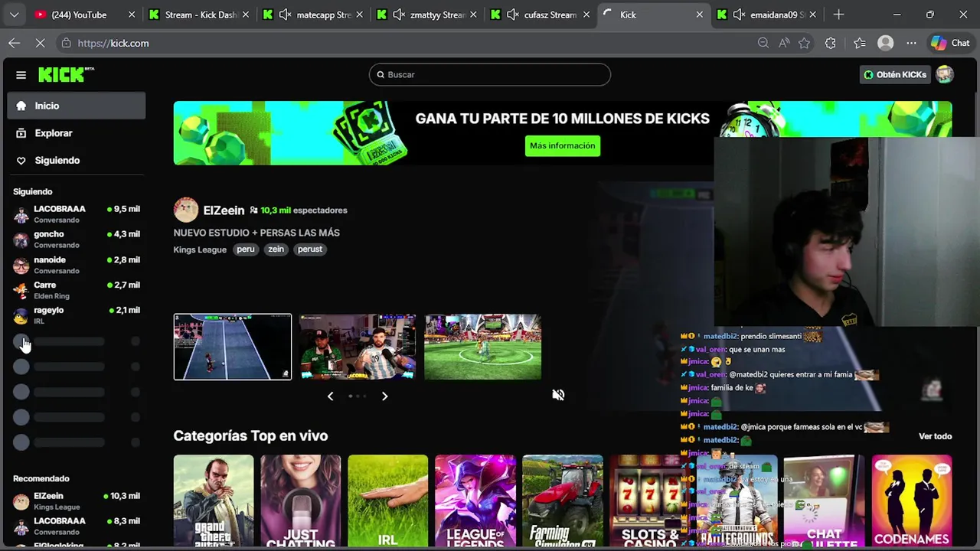Click Ver todo link for categories

click(935, 436)
